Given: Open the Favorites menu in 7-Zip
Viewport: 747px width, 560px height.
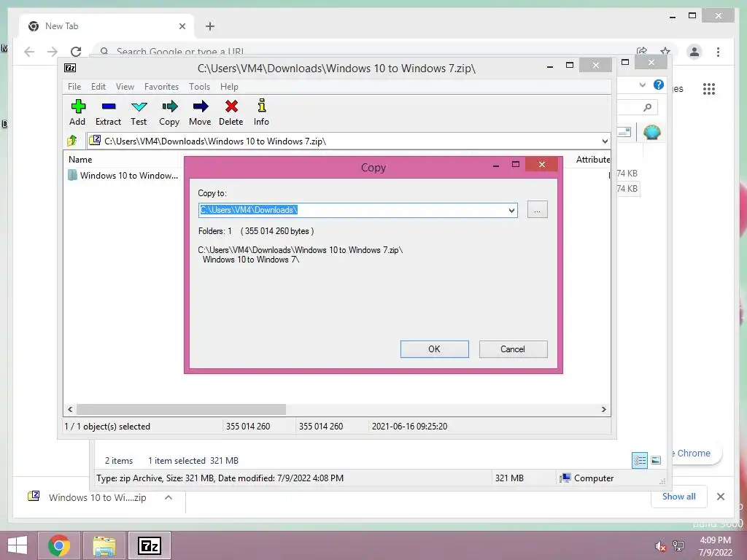Looking at the screenshot, I should point(161,87).
